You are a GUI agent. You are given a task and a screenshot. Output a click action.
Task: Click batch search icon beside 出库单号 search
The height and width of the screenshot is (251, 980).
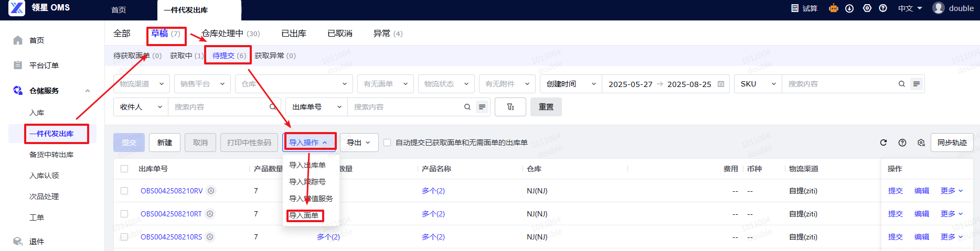tap(482, 107)
